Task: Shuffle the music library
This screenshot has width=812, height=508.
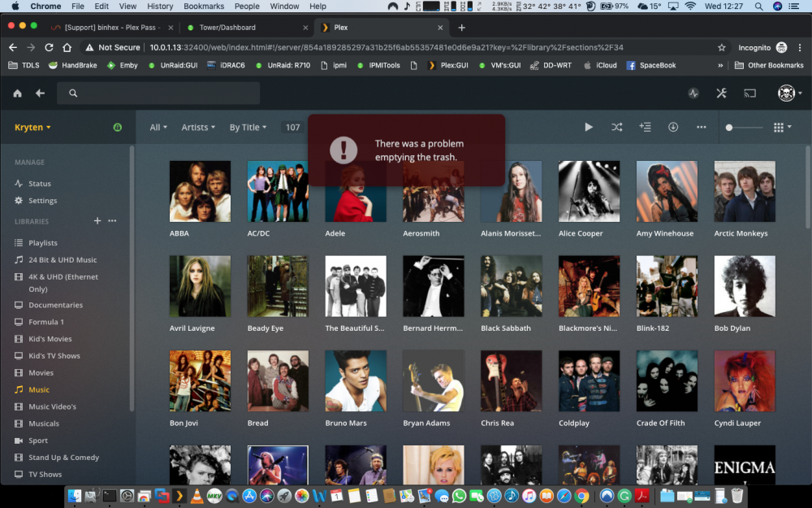Action: pos(617,127)
